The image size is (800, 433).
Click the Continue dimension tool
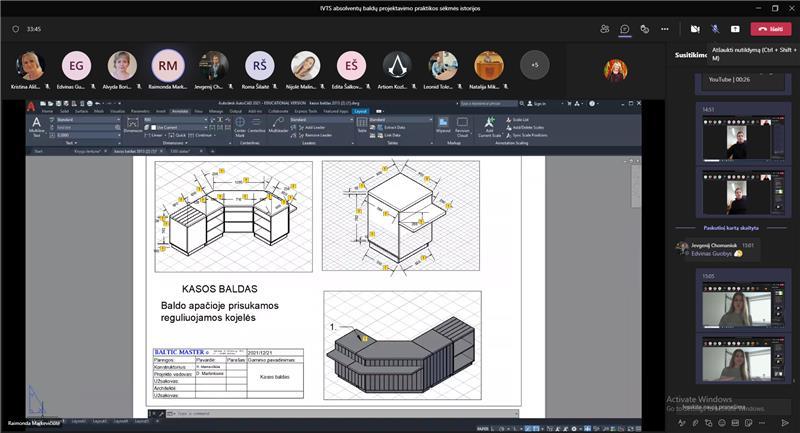[201, 135]
